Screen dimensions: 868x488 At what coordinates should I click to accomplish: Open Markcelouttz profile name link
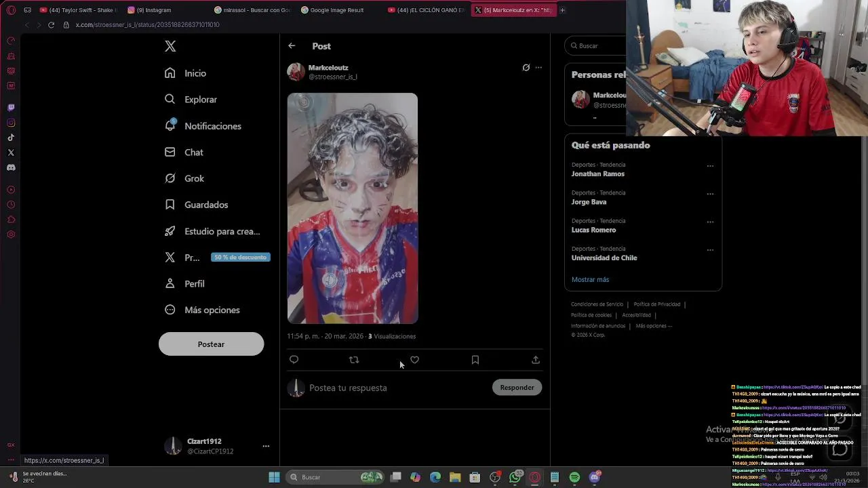pos(328,68)
